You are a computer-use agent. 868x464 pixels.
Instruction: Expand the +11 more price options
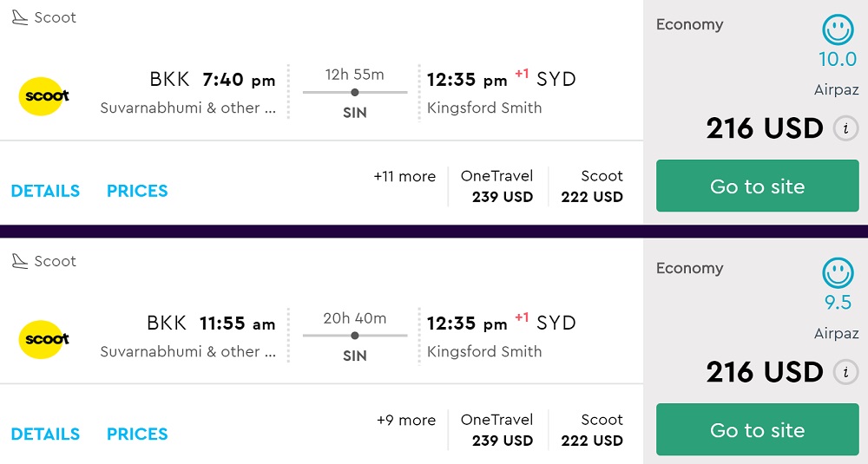(x=404, y=176)
